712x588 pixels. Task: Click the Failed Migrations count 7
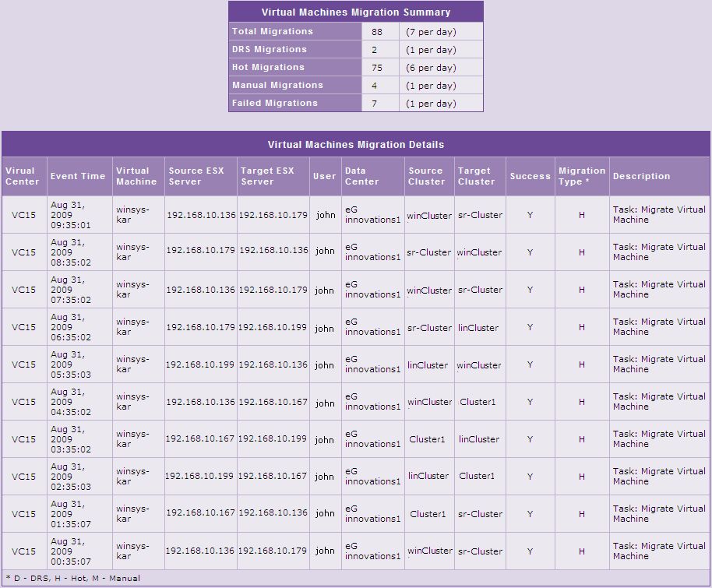click(374, 104)
